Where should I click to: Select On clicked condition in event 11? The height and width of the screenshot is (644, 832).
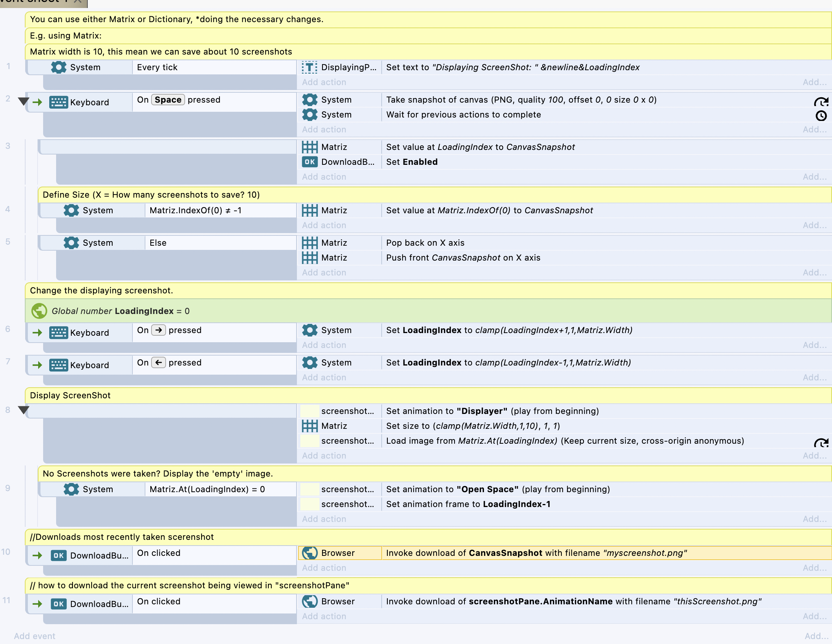214,604
